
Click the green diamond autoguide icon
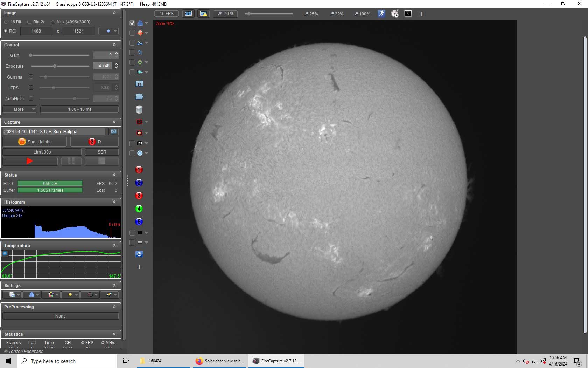pyautogui.click(x=140, y=62)
